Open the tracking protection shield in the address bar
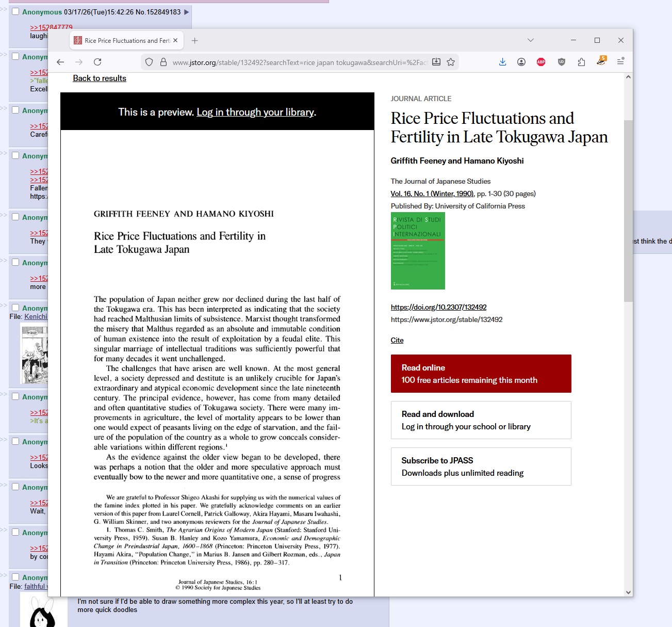This screenshot has height=627, width=672. pos(149,62)
